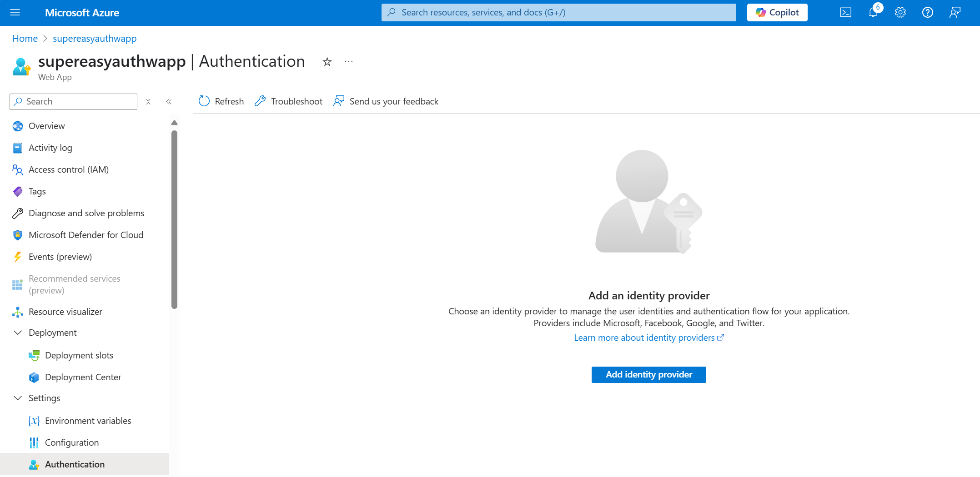Click the Environment variables icon

coord(34,421)
